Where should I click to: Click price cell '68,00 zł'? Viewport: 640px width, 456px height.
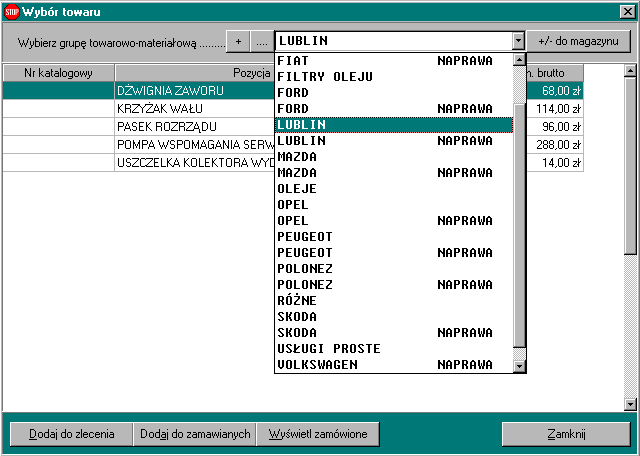click(x=555, y=91)
